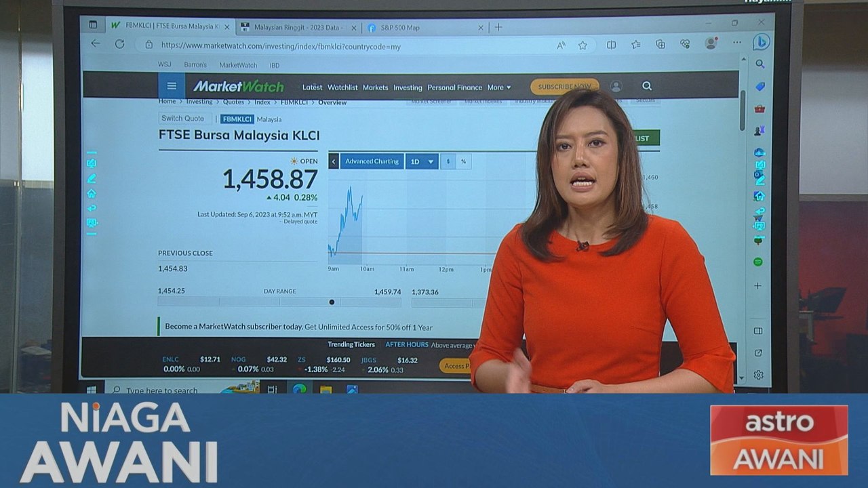Open the MarketWatch hamburger menu
The height and width of the screenshot is (488, 868).
(172, 86)
